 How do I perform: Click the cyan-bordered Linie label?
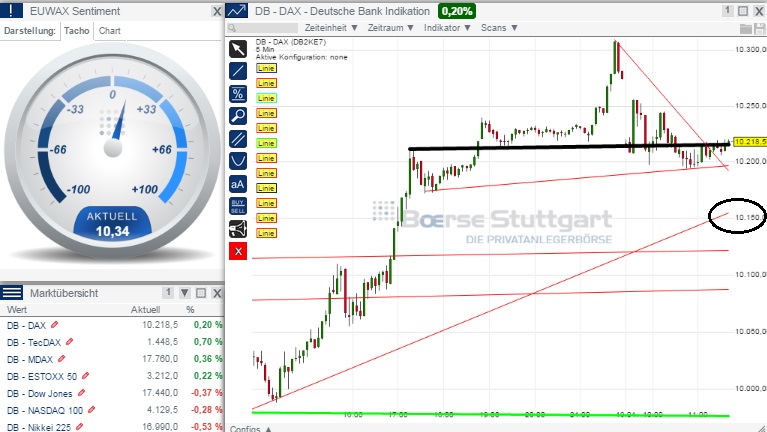click(266, 98)
